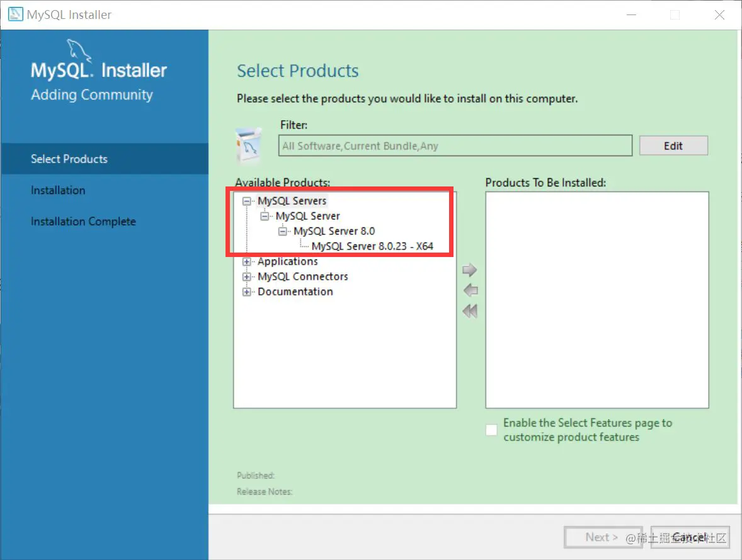This screenshot has height=560, width=742.
Task: Click the Edit filter button
Action: pyautogui.click(x=673, y=146)
